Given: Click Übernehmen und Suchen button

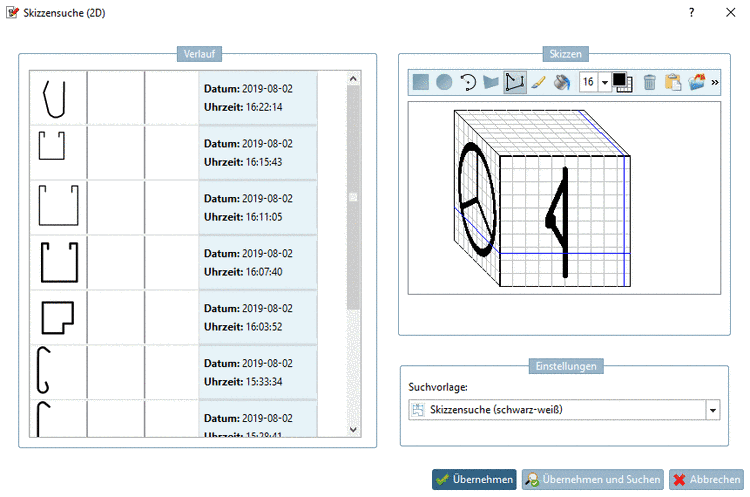Looking at the screenshot, I should pyautogui.click(x=593, y=479).
